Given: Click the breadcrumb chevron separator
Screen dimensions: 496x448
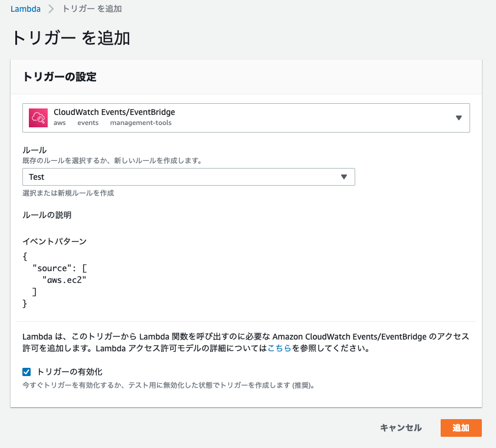Looking at the screenshot, I should click(51, 9).
